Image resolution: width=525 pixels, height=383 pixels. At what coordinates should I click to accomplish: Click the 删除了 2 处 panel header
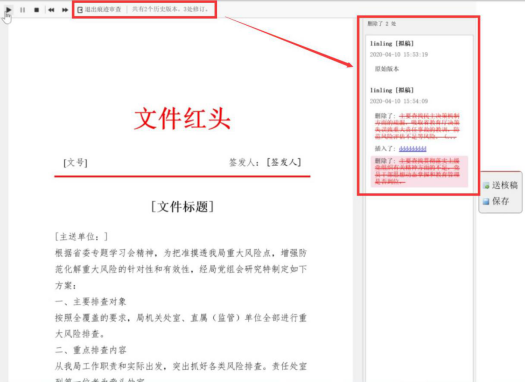(381, 24)
